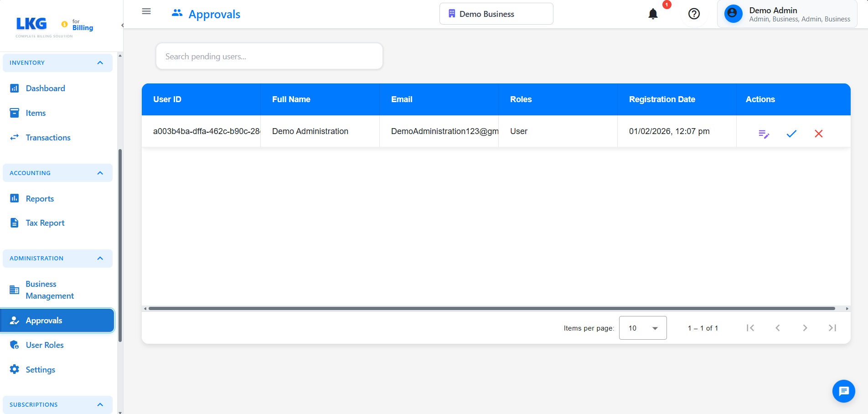
Task: Open the Demo Admin account menu
Action: [787, 14]
